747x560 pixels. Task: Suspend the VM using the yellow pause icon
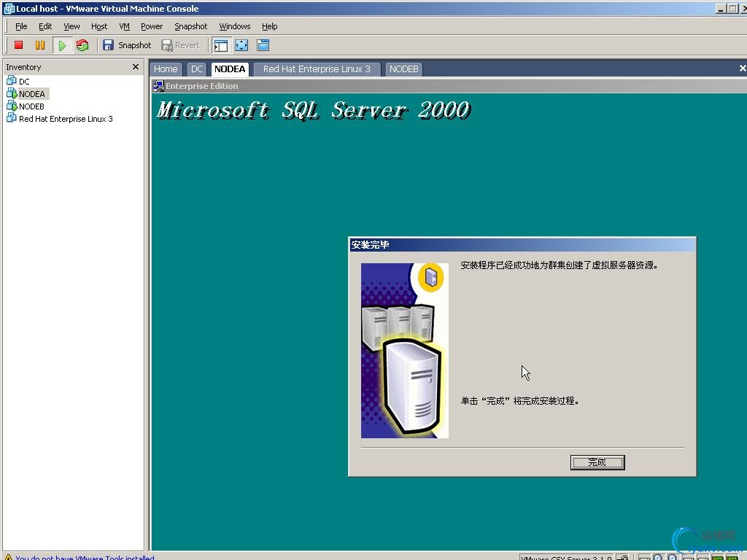40,45
